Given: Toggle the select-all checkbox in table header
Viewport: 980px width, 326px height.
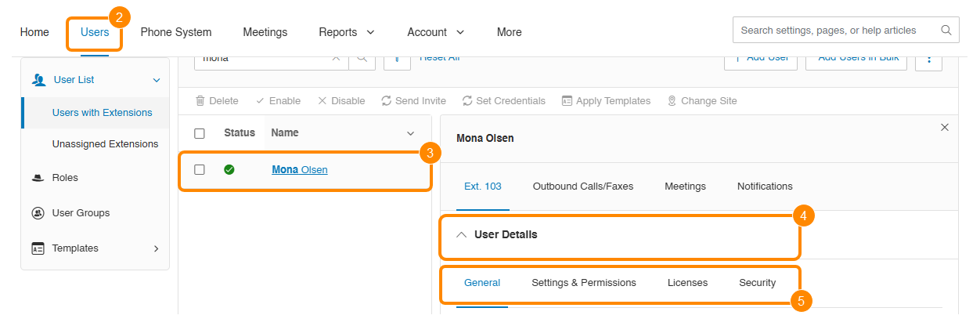Looking at the screenshot, I should click(x=200, y=133).
